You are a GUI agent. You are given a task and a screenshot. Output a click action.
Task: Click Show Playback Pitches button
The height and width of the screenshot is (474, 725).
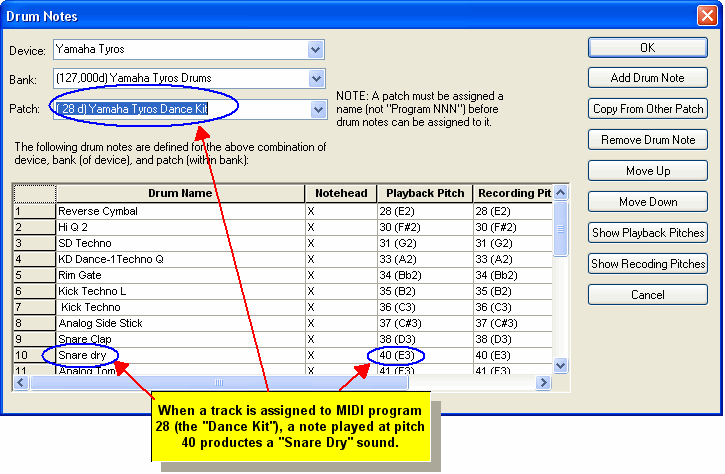tap(647, 233)
